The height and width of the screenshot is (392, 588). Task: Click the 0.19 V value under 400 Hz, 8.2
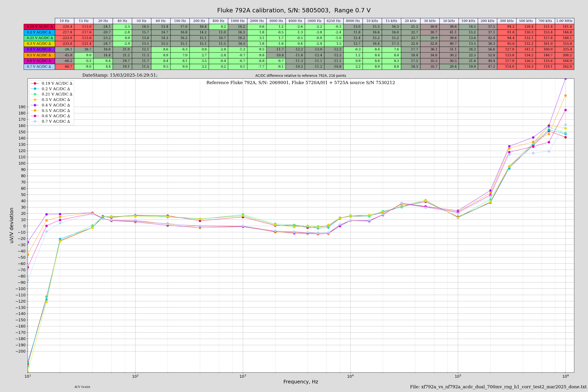(218, 26)
